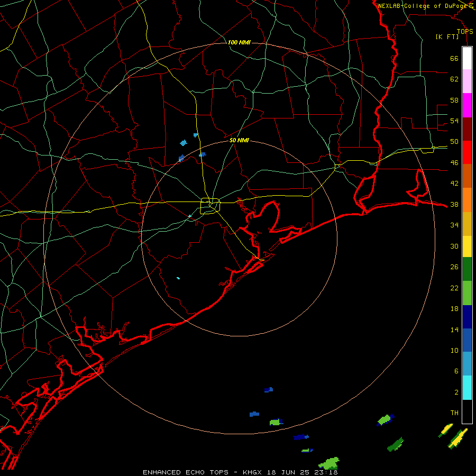Click the "46" legend value

[454, 163]
